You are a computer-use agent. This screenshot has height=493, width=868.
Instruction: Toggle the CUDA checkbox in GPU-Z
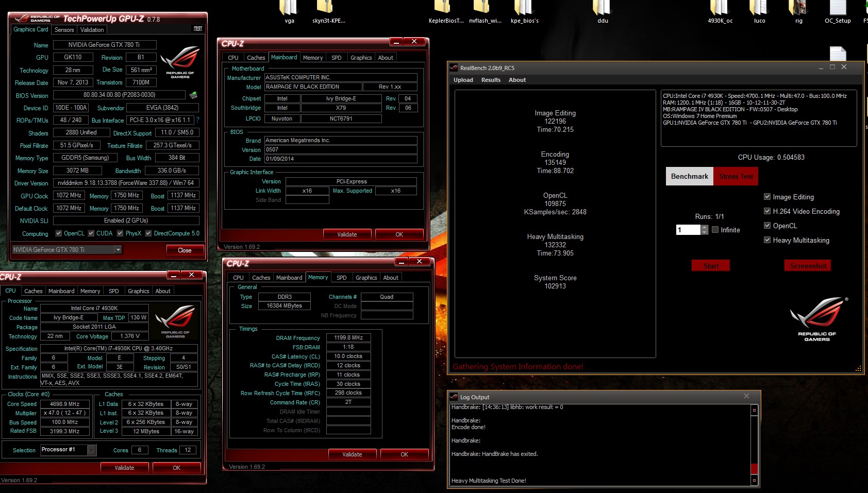pyautogui.click(x=91, y=233)
